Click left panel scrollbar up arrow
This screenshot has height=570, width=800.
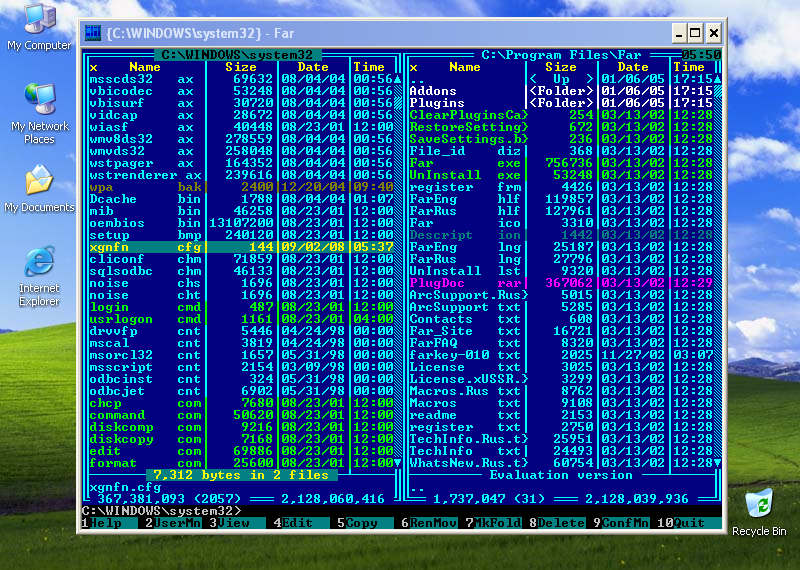click(x=397, y=79)
